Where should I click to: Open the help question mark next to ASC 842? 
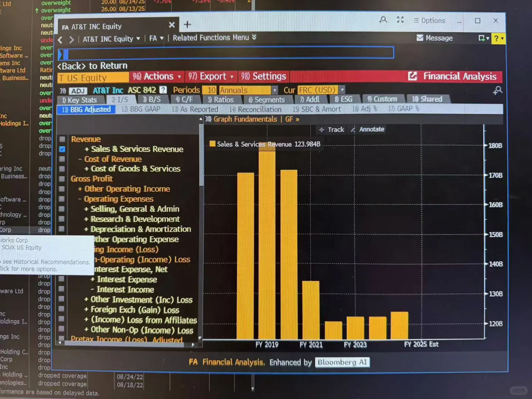[163, 90]
